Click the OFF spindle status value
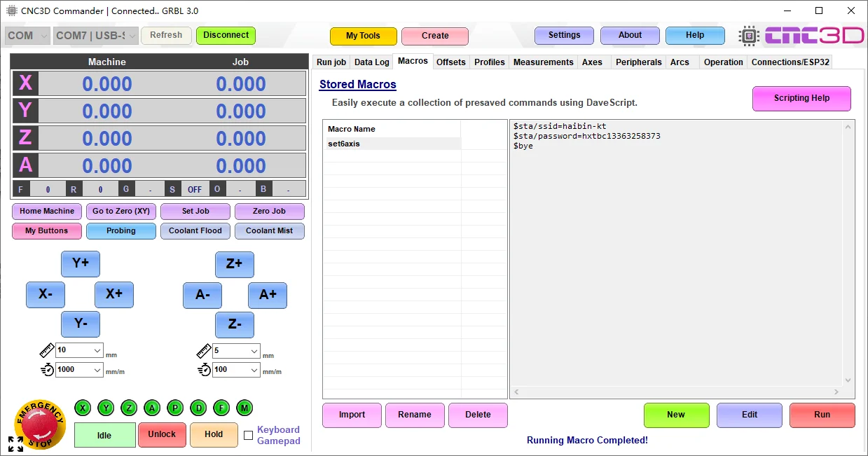Viewport: 868px width, 456px height. [195, 190]
